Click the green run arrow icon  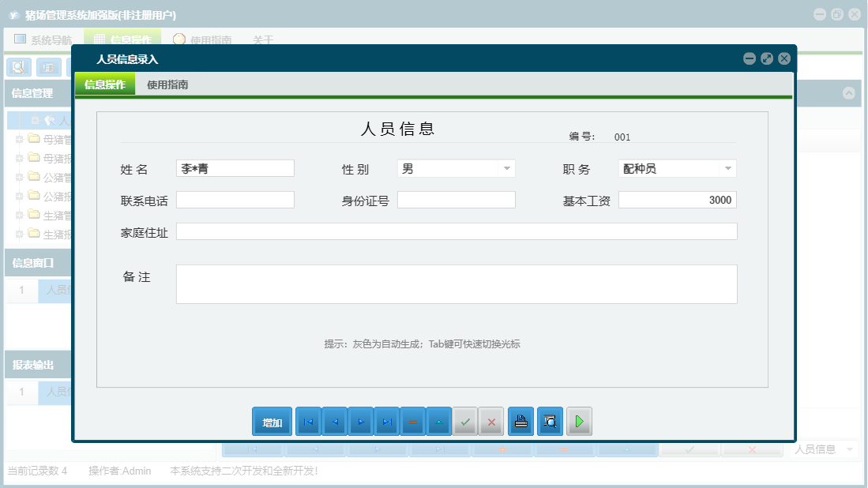(x=578, y=421)
